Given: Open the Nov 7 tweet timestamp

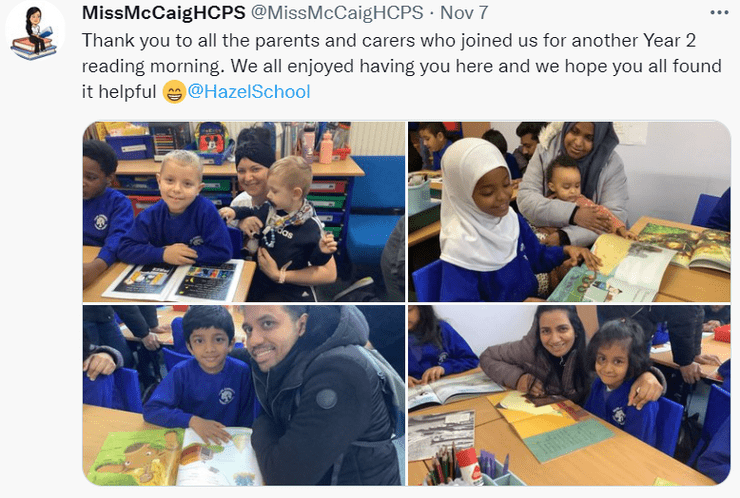Looking at the screenshot, I should [464, 12].
